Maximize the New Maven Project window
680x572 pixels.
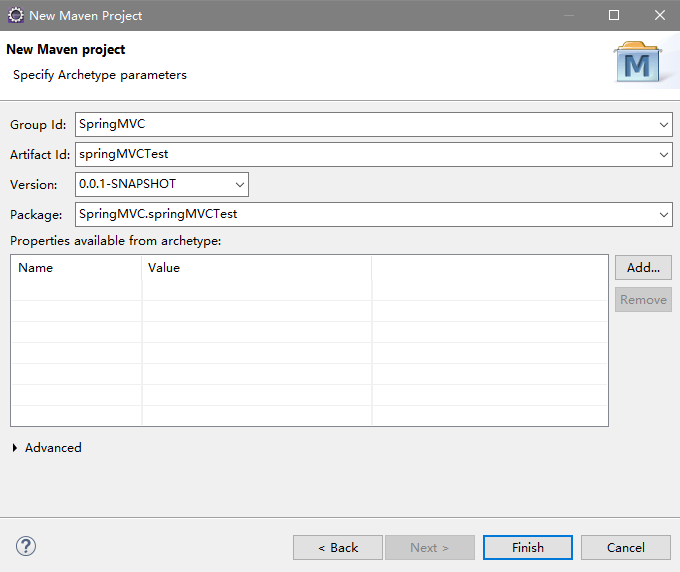[x=614, y=15]
